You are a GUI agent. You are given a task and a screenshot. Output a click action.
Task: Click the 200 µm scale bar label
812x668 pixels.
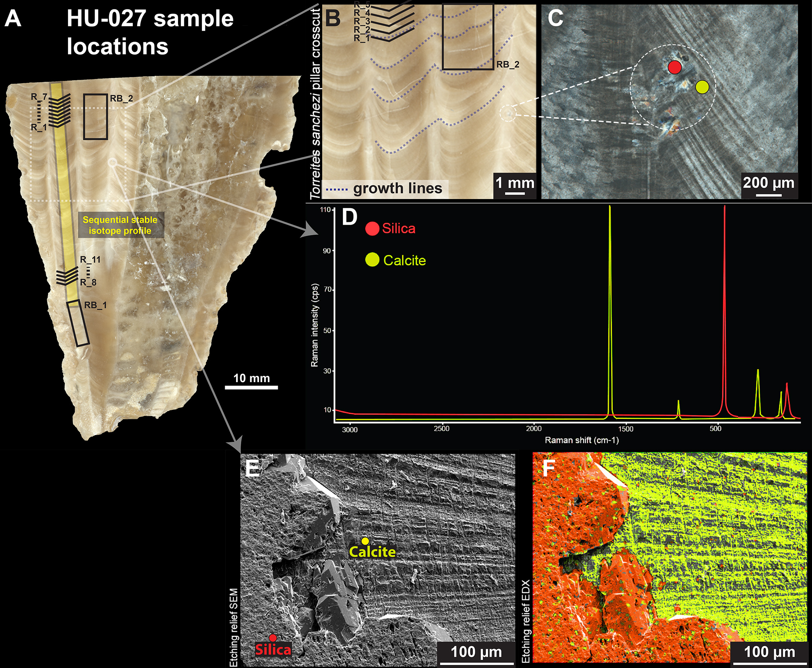pos(768,183)
